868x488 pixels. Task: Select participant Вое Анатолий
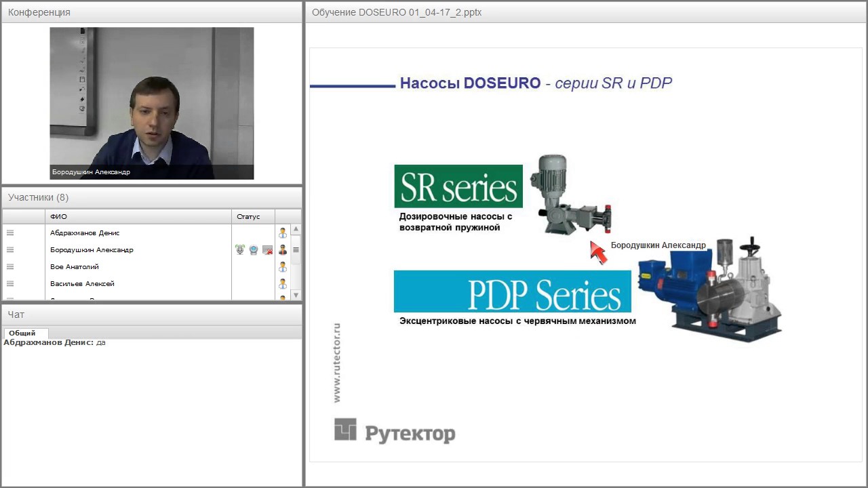(x=75, y=266)
